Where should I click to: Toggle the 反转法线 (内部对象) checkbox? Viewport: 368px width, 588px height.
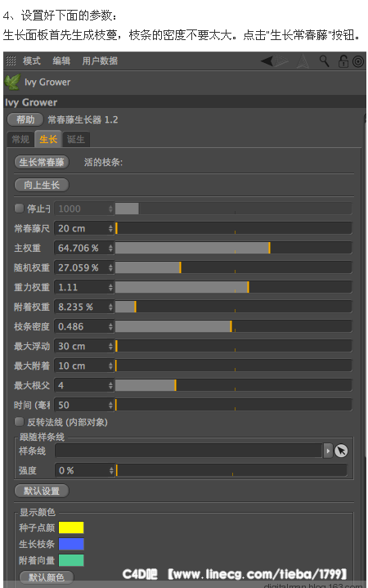click(19, 422)
